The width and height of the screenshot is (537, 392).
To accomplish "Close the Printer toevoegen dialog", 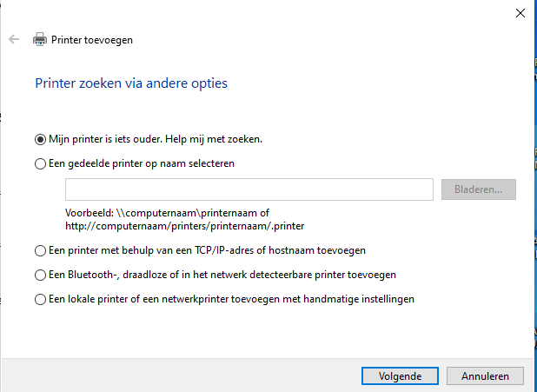I will (x=519, y=12).
